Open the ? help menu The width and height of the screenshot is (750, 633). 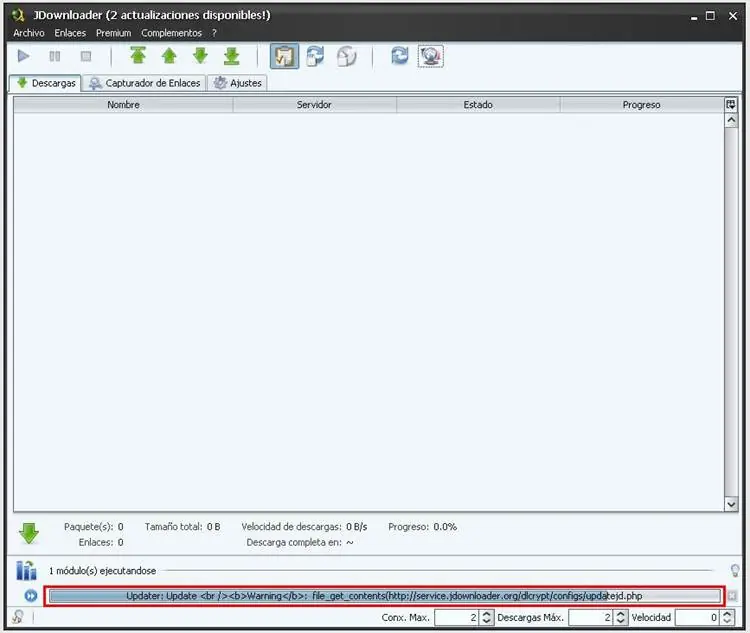click(x=214, y=33)
